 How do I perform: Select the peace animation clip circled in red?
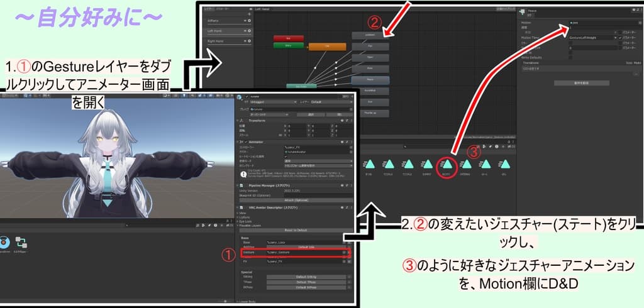447,164
